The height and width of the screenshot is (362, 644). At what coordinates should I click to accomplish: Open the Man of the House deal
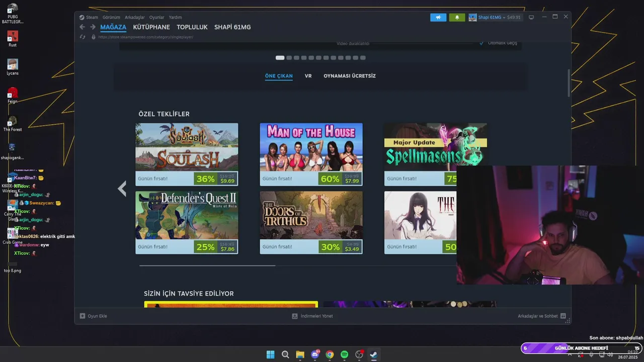tap(311, 154)
